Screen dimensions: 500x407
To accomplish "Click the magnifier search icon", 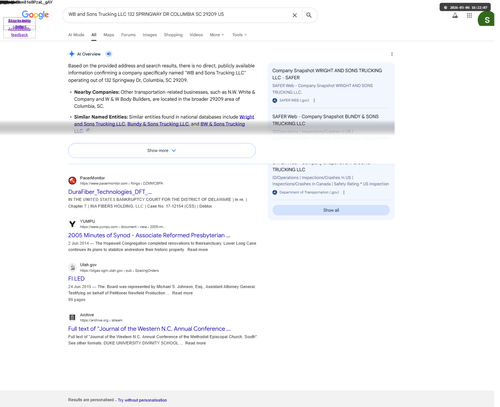I will pyautogui.click(x=309, y=15).
